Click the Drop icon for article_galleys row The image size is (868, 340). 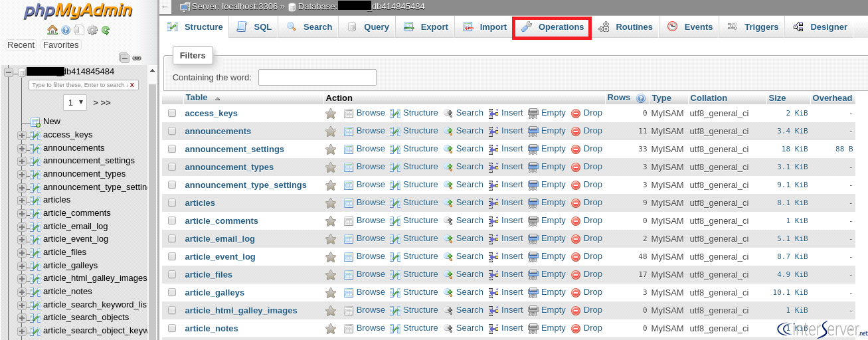point(576,293)
